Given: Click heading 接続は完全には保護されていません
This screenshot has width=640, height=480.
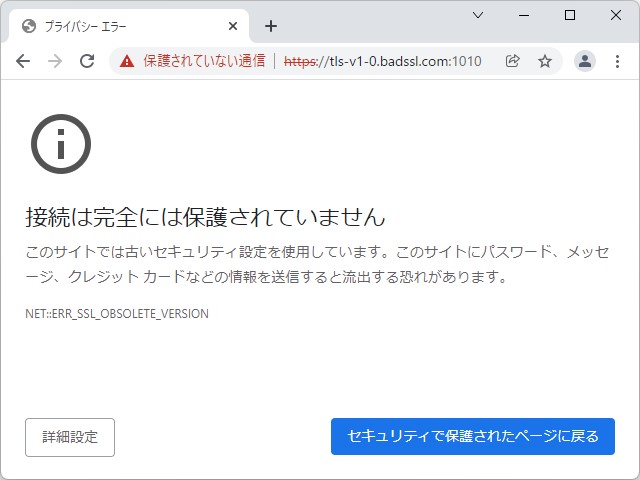Looking at the screenshot, I should (x=205, y=217).
